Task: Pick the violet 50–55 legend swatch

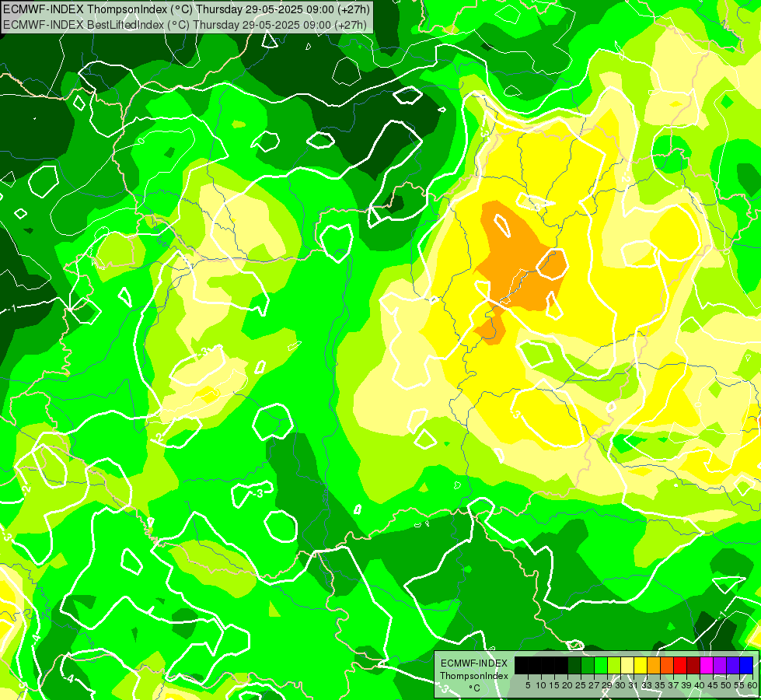Action: point(733,665)
